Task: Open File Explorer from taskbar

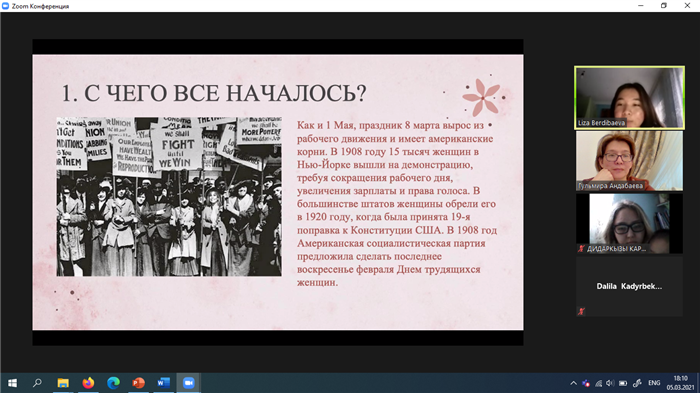Action: click(x=63, y=383)
